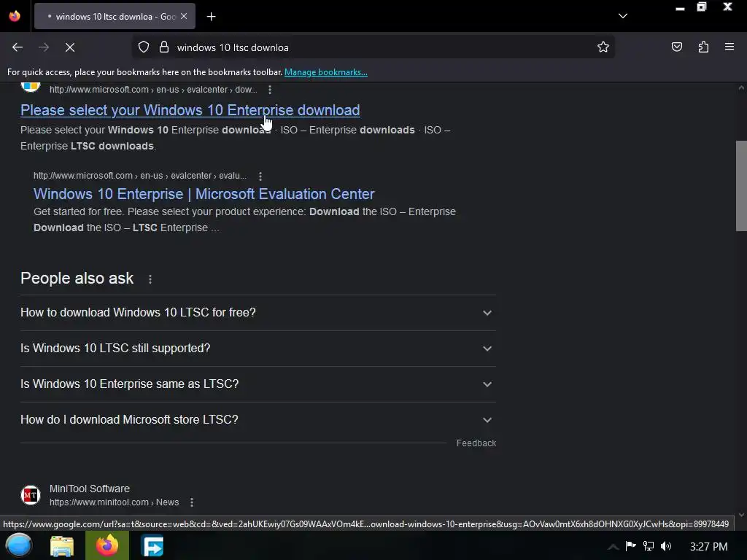Image resolution: width=747 pixels, height=560 pixels.
Task: Open the volume speaker tray icon
Action: [666, 546]
